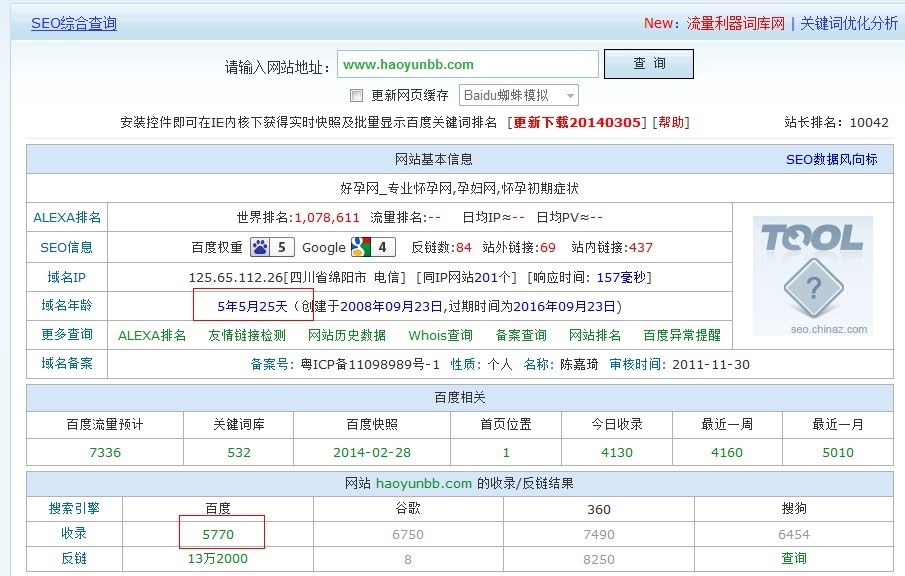The height and width of the screenshot is (576, 905).
Task: Click the 域名备案 row header
Action: tap(66, 364)
